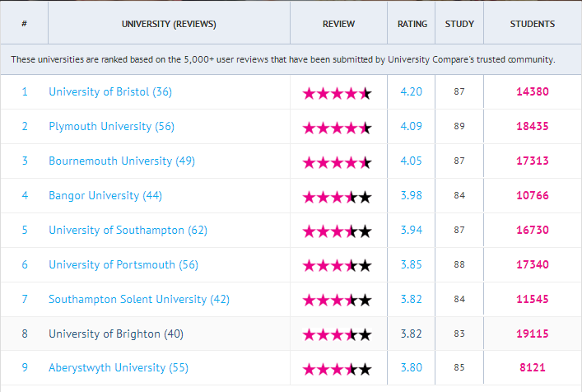
Task: Click rating value 3.80
Action: pyautogui.click(x=412, y=367)
